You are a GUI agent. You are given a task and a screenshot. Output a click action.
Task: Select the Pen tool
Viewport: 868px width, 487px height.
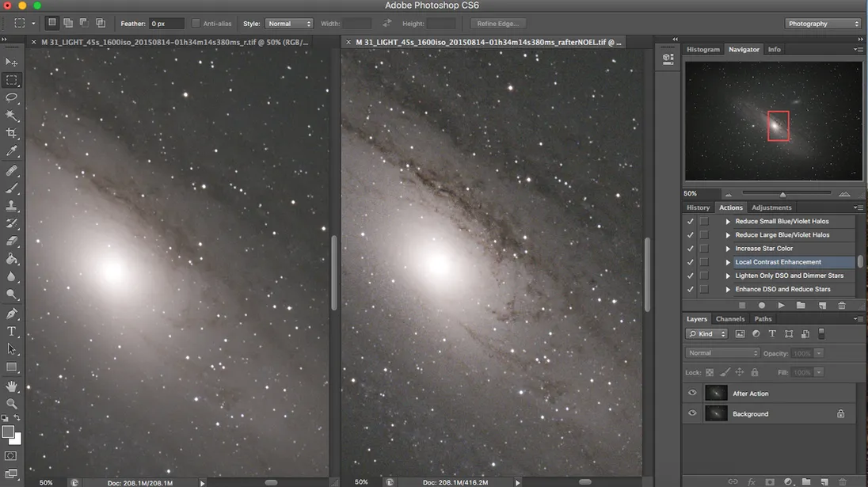(x=11, y=314)
